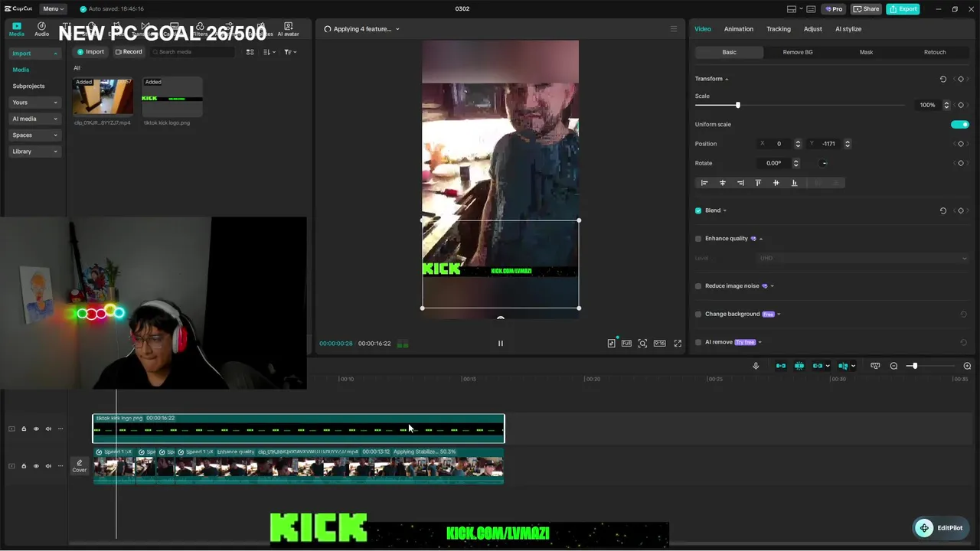This screenshot has height=551, width=980.
Task: Open the Media tab in top toolbar
Action: [x=16, y=29]
